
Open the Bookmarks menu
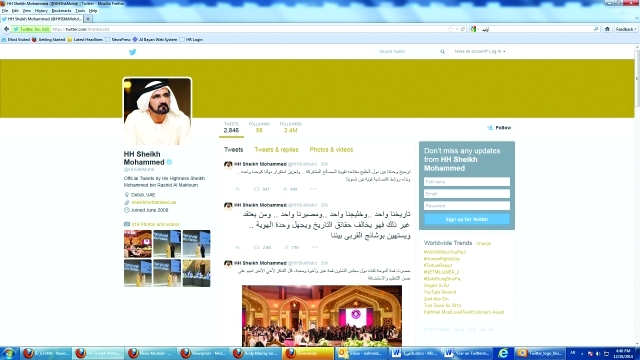(61, 11)
